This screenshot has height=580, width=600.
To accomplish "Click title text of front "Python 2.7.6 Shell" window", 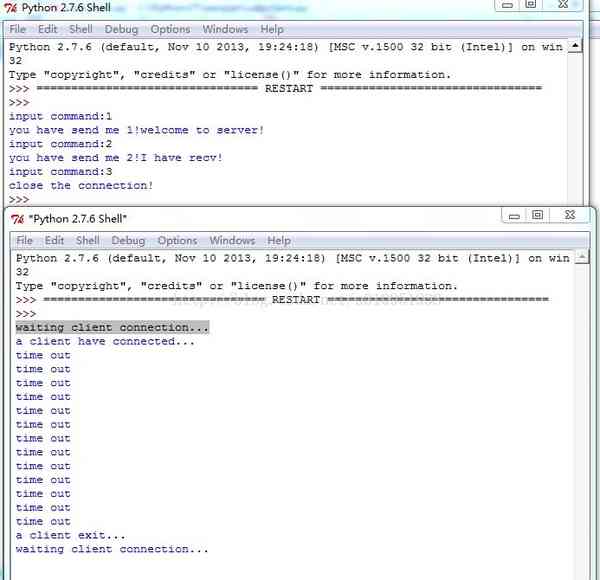I will [x=77, y=219].
